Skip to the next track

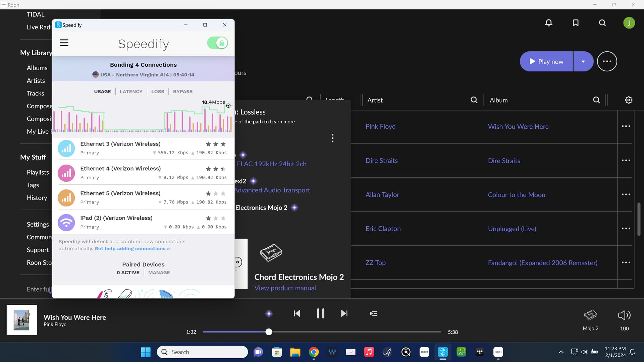[344, 313]
